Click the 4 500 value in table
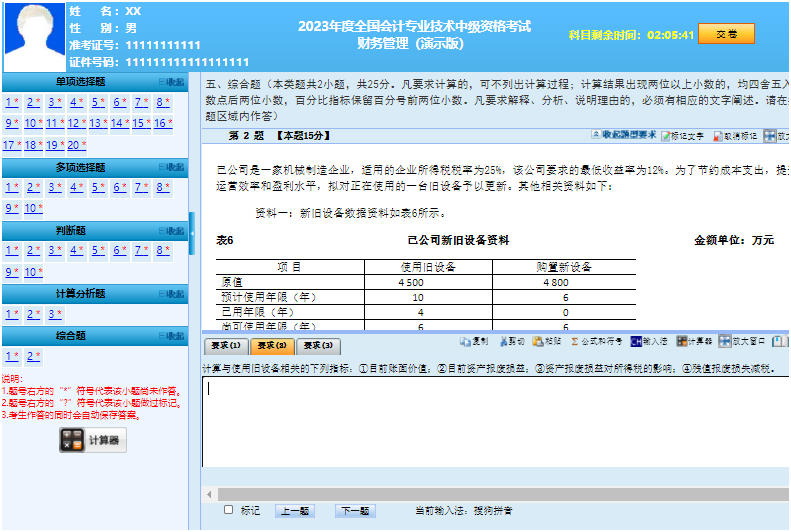 tap(411, 283)
